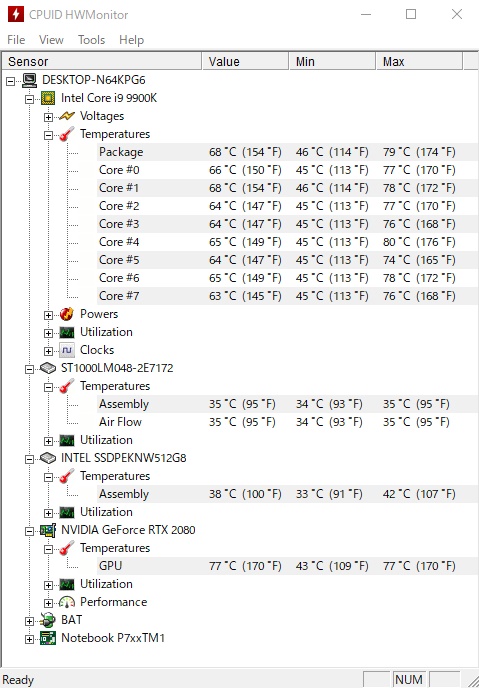Click the CPU Powers flame icon

(x=67, y=314)
